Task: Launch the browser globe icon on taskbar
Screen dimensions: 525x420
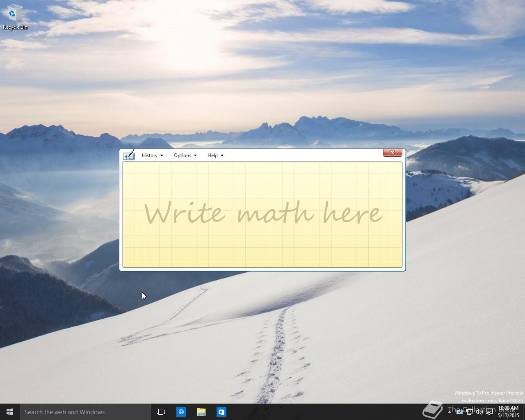Action: pyautogui.click(x=181, y=412)
